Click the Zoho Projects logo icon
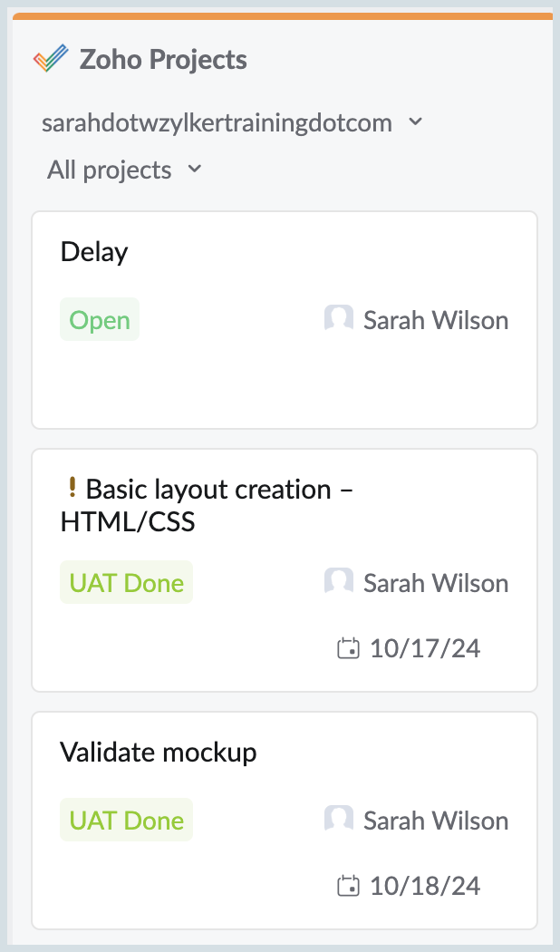This screenshot has width=560, height=952. click(x=51, y=60)
